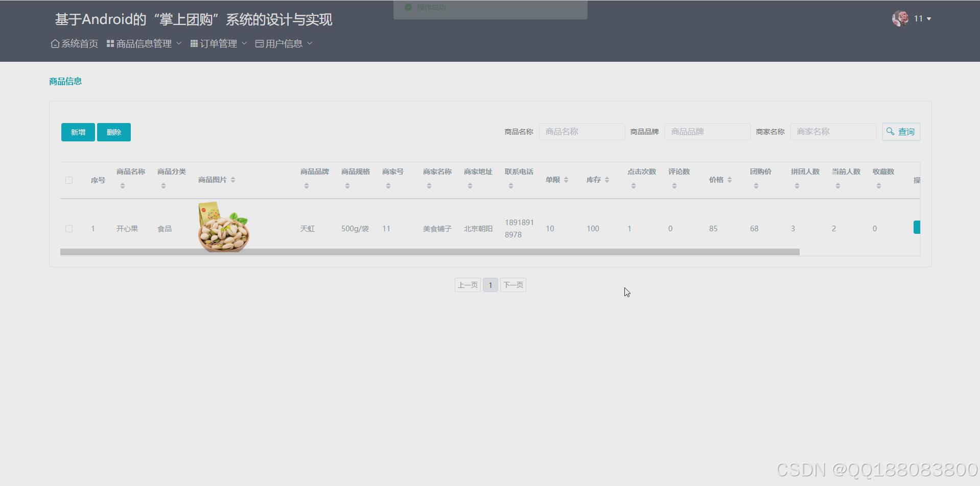Click the magnifier icon in the 查询 button
This screenshot has height=486, width=980.
[x=890, y=131]
